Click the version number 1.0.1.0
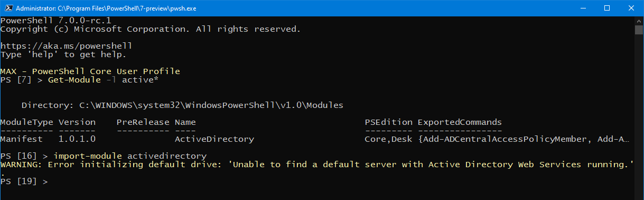This screenshot has width=644, height=200. (x=77, y=139)
